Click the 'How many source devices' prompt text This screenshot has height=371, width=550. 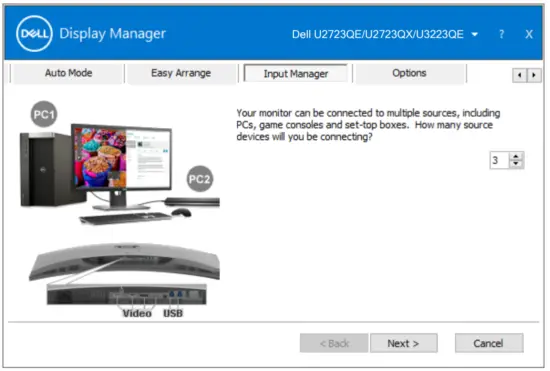point(368,125)
